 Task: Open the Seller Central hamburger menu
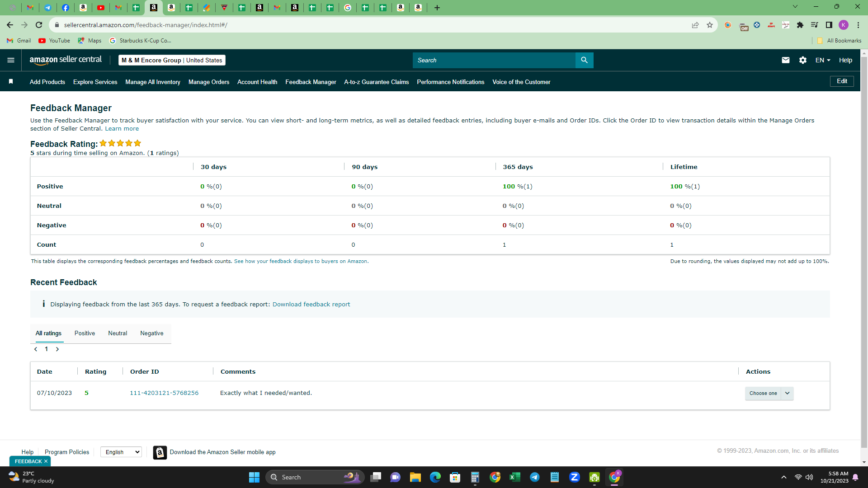pos(11,60)
